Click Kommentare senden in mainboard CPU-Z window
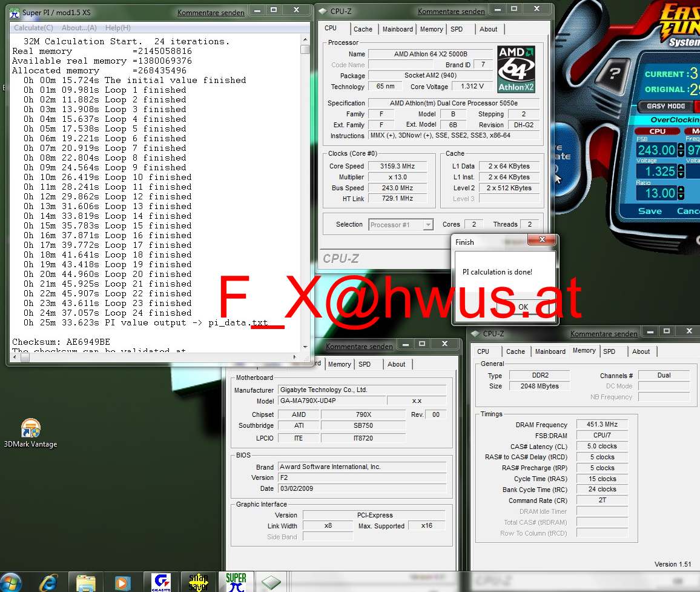This screenshot has width=700, height=592. [359, 346]
